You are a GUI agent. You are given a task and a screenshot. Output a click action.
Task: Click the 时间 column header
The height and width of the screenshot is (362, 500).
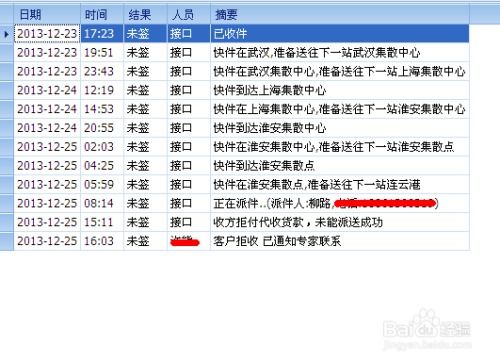(102, 14)
